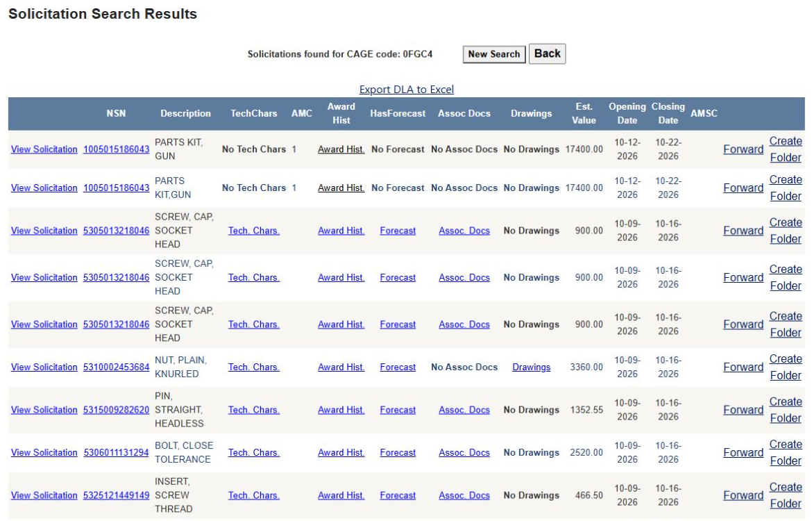The image size is (812, 521).
Task: Open Forecast for NSN 5315009282620
Action: point(398,410)
